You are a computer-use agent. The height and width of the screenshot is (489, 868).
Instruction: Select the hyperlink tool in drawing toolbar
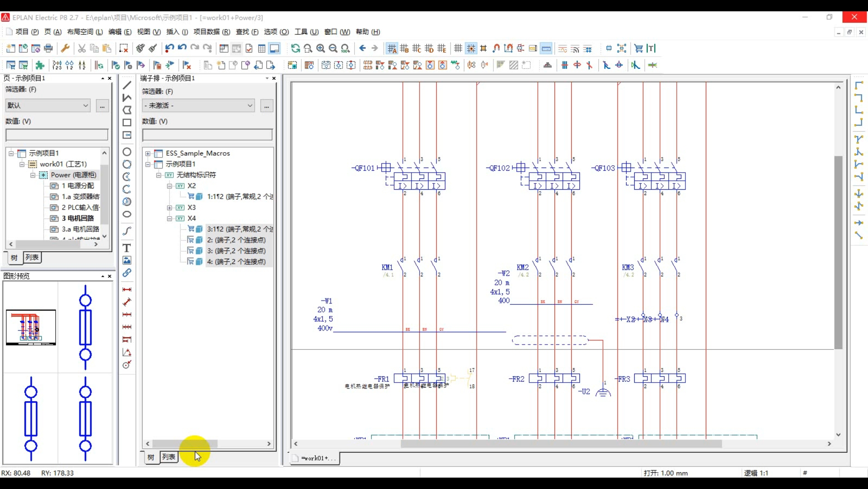coord(127,273)
